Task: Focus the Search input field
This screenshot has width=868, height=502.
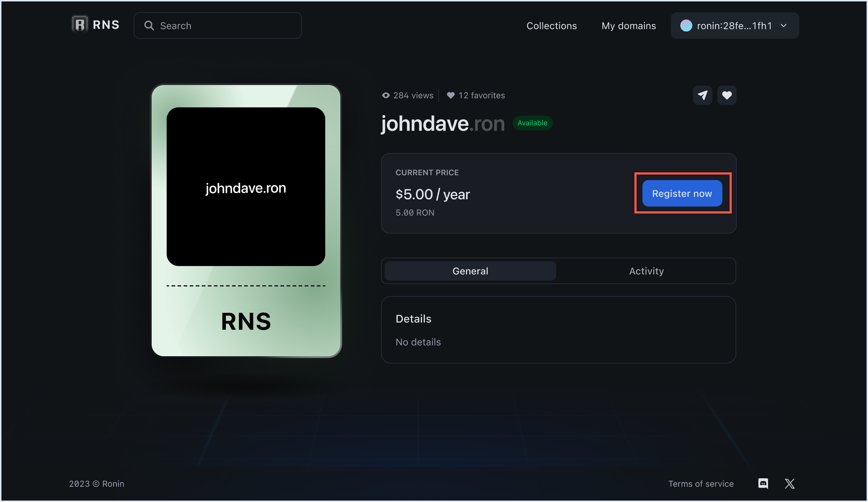Action: [x=218, y=26]
